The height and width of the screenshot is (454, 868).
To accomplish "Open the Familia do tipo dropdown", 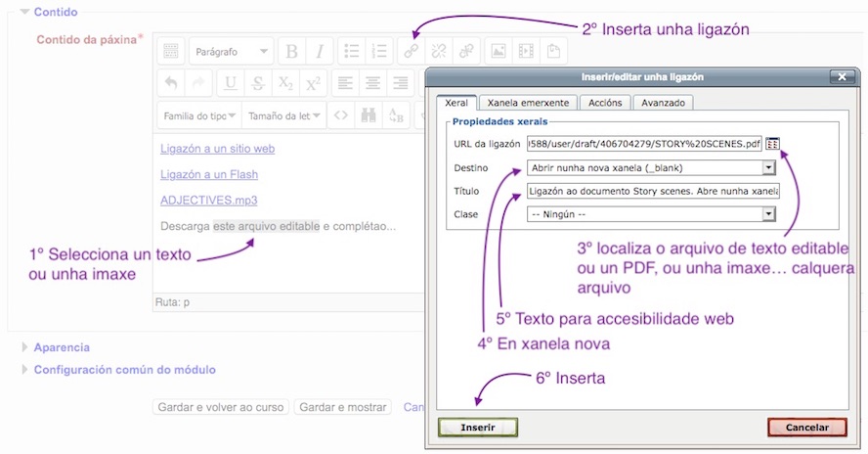I will 199,115.
